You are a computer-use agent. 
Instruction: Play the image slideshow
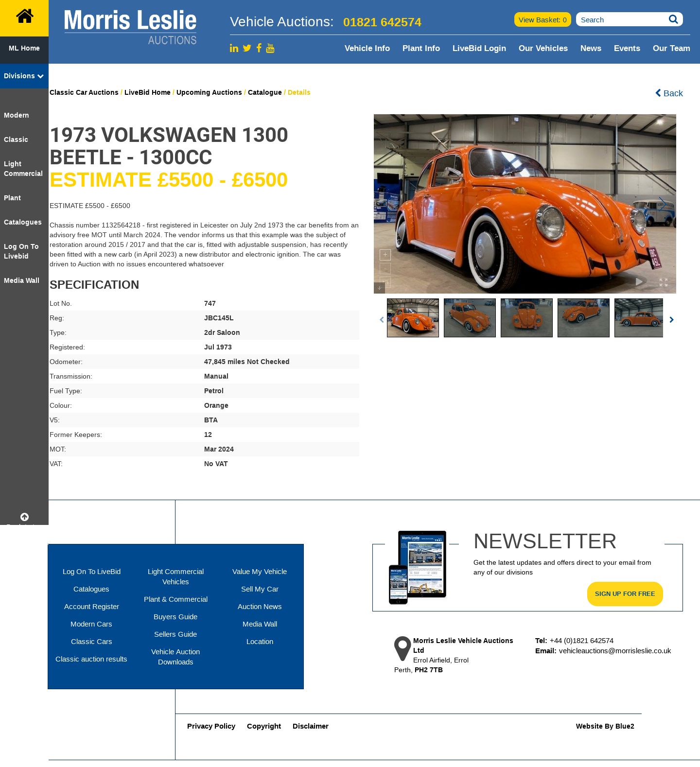pyautogui.click(x=639, y=282)
